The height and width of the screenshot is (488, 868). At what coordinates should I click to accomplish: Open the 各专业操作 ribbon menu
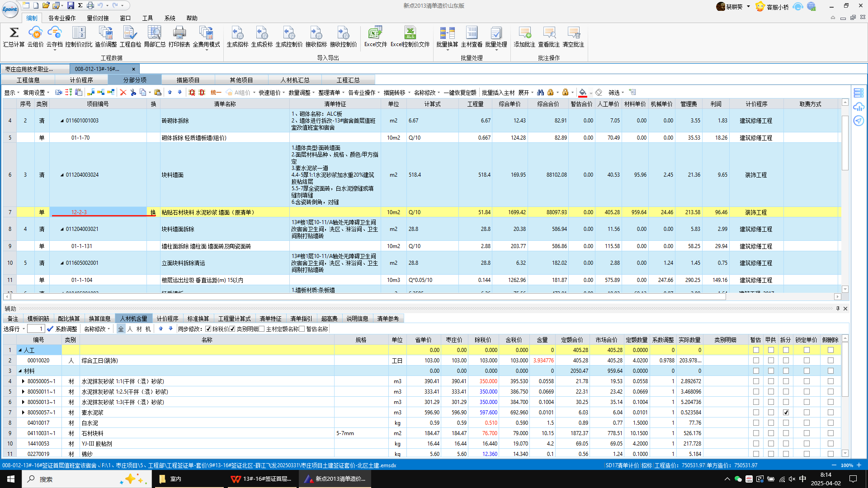(62, 18)
